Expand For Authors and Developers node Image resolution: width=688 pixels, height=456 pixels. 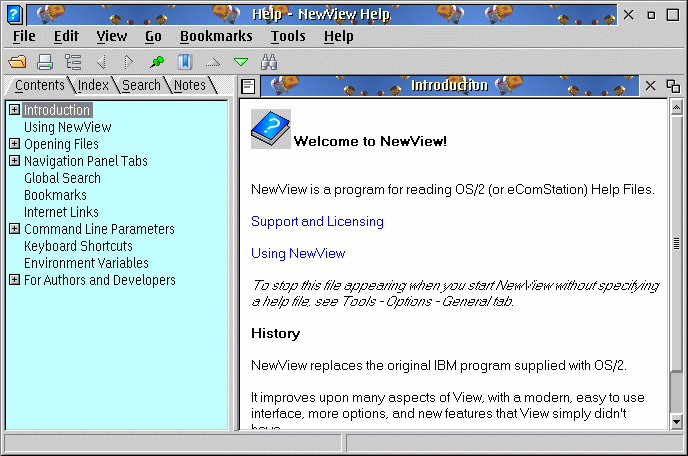coord(14,280)
